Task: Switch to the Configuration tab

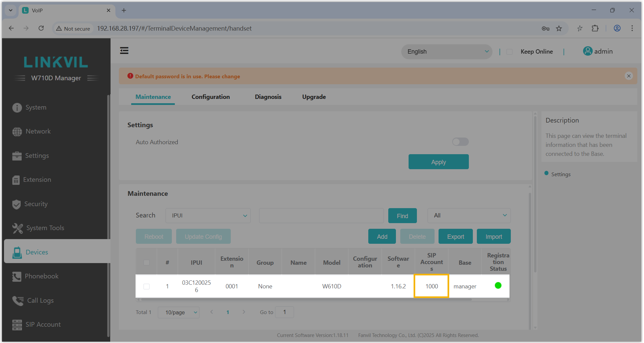Action: (210, 97)
